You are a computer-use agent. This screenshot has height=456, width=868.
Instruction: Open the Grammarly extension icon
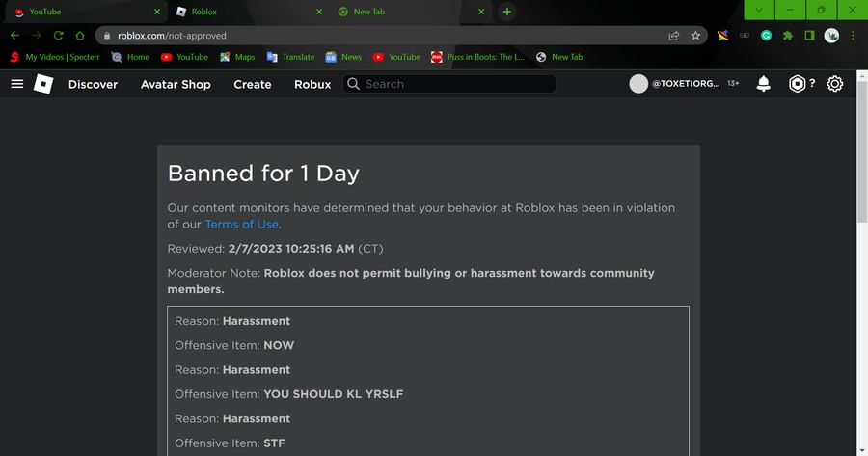(x=766, y=36)
